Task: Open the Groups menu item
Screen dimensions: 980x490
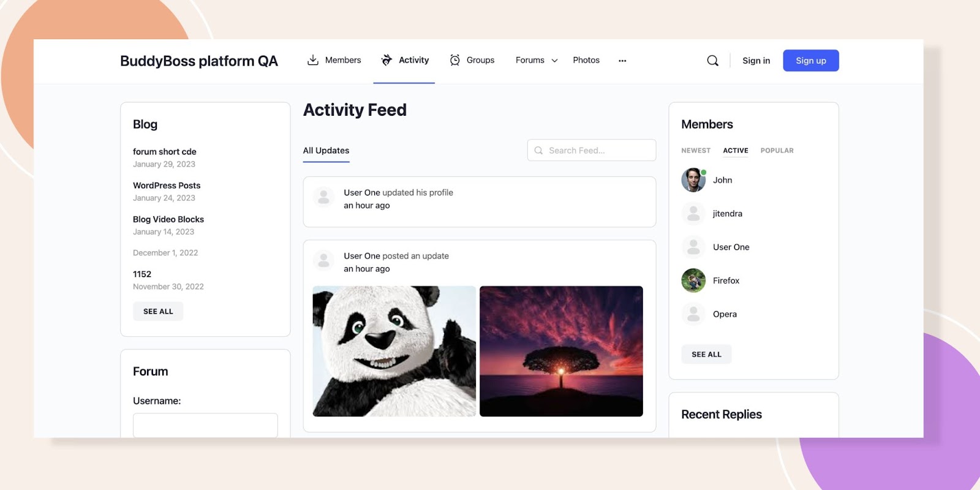Action: click(480, 60)
